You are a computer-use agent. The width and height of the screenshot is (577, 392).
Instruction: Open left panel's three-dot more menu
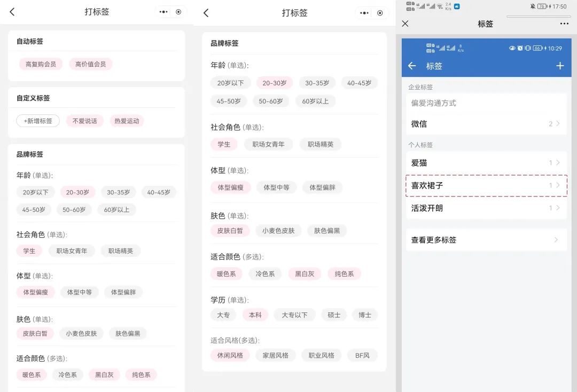click(163, 12)
